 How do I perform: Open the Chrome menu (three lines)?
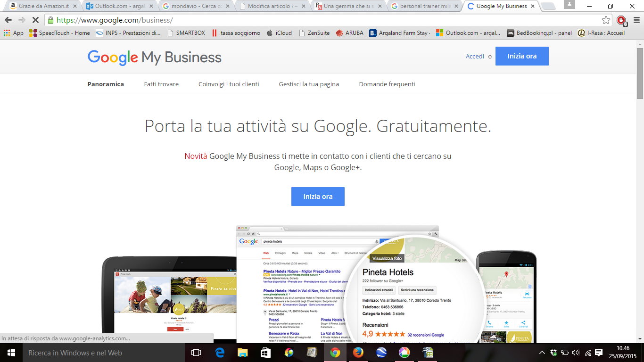pyautogui.click(x=636, y=20)
